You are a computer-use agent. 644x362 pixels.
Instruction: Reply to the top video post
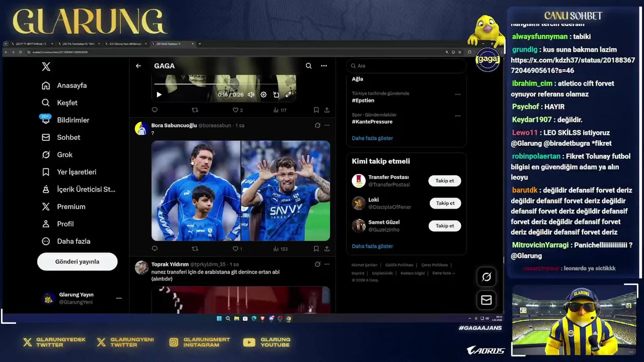pyautogui.click(x=154, y=110)
